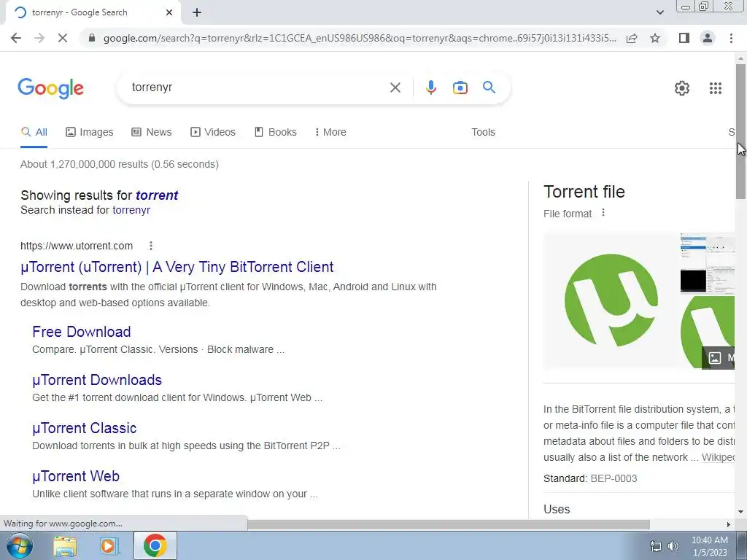Click the scroll right arrow
The width and height of the screenshot is (747, 560).
(x=729, y=524)
